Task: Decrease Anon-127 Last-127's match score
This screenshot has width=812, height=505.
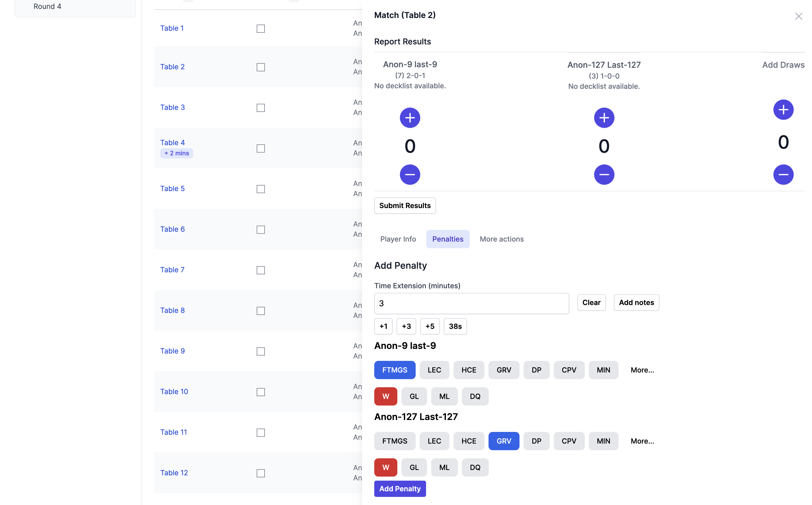Action: point(604,174)
